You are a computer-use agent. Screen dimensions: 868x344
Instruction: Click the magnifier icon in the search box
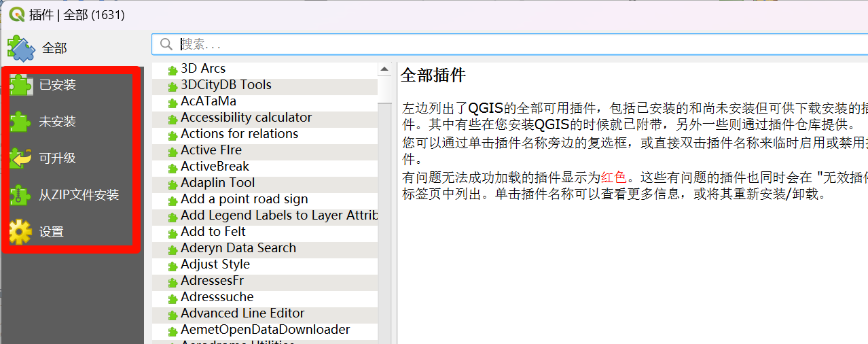click(166, 44)
